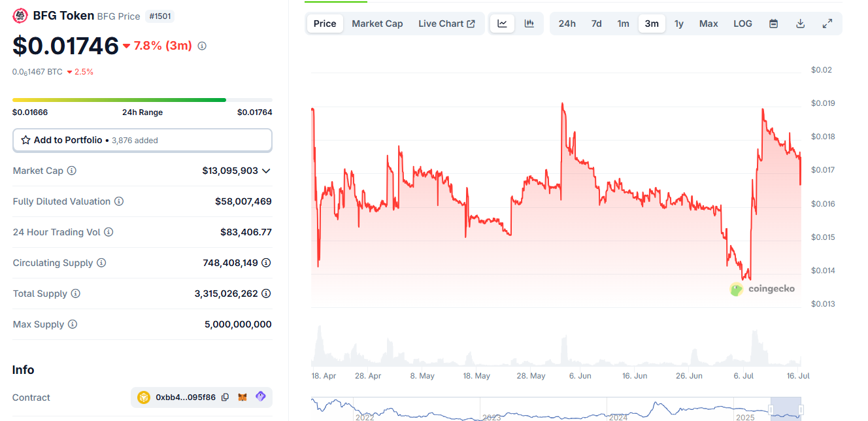Select the 3m chart range
Screen dimensions: 868x421
(x=652, y=24)
